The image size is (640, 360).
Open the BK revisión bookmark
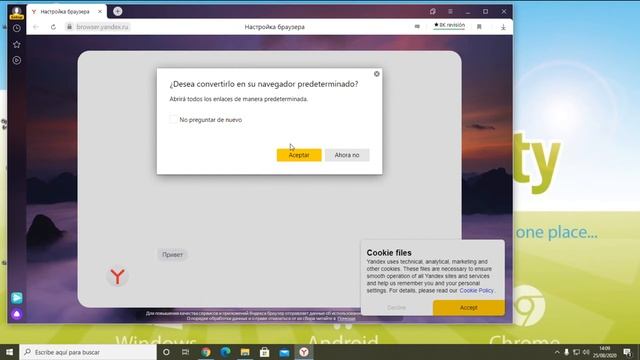(449, 25)
